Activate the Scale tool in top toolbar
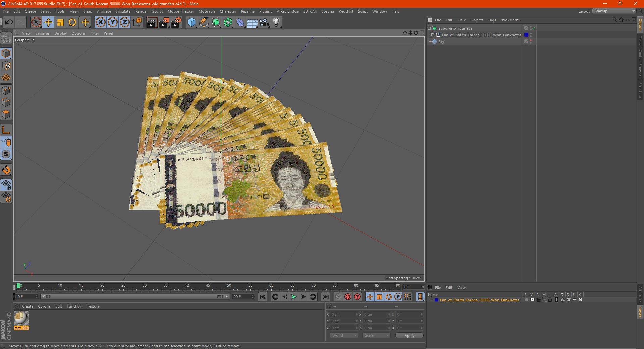Screen dimensions: 644x349 click(60, 22)
